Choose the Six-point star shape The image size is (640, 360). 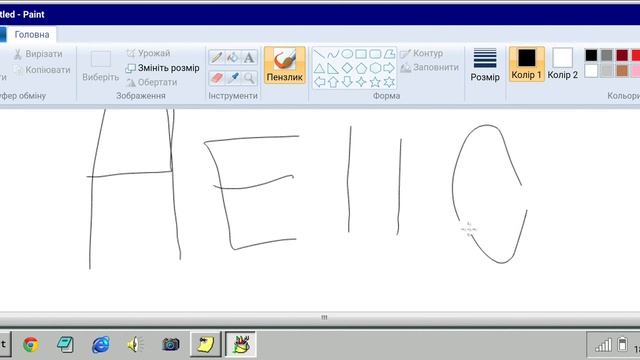click(389, 82)
